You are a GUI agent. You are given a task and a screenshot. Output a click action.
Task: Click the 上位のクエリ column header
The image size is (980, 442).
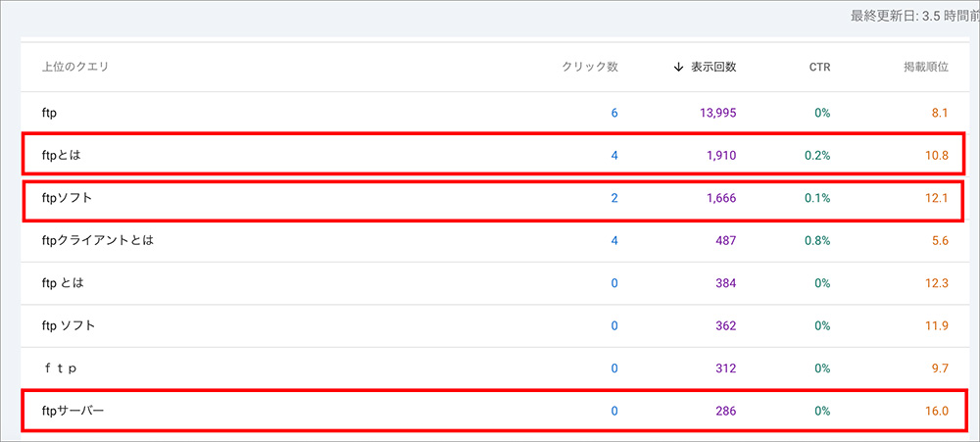point(75,68)
